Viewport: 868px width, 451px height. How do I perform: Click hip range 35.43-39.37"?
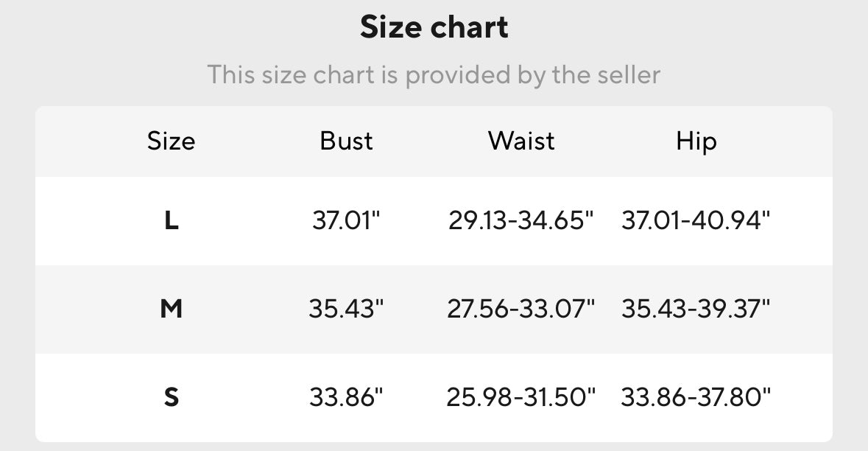pyautogui.click(x=696, y=309)
